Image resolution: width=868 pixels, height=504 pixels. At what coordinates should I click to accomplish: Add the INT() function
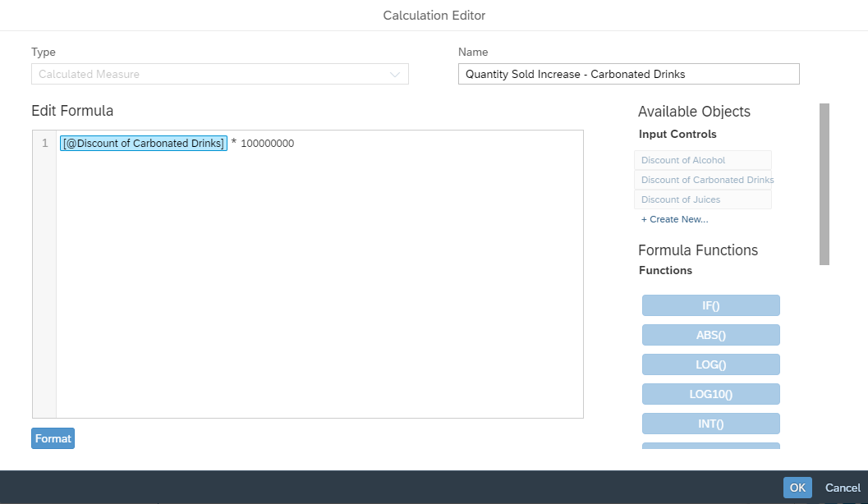[710, 424]
